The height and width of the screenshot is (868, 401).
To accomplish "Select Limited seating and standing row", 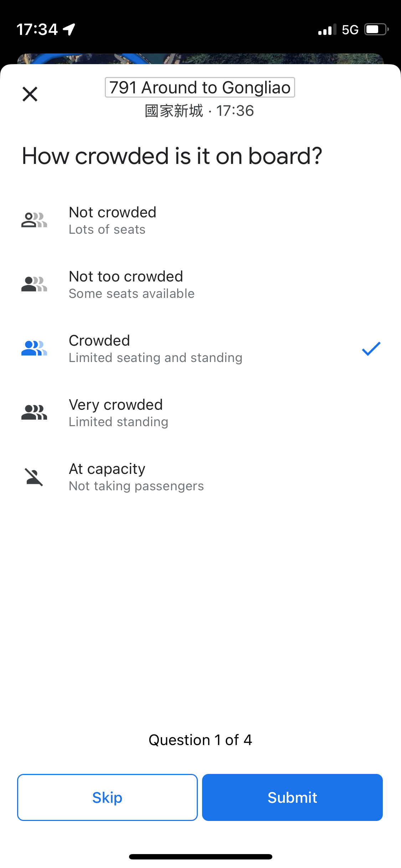I will (x=200, y=348).
